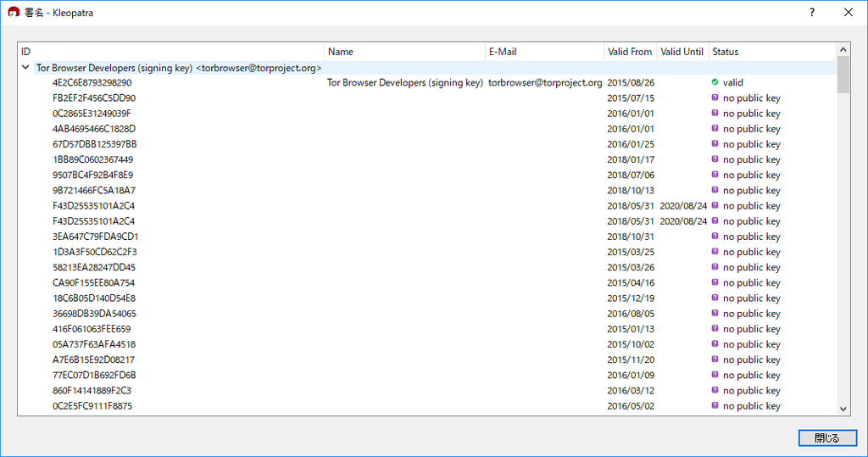Click the green valid status icon
Screen dimensions: 868x457
point(715,82)
